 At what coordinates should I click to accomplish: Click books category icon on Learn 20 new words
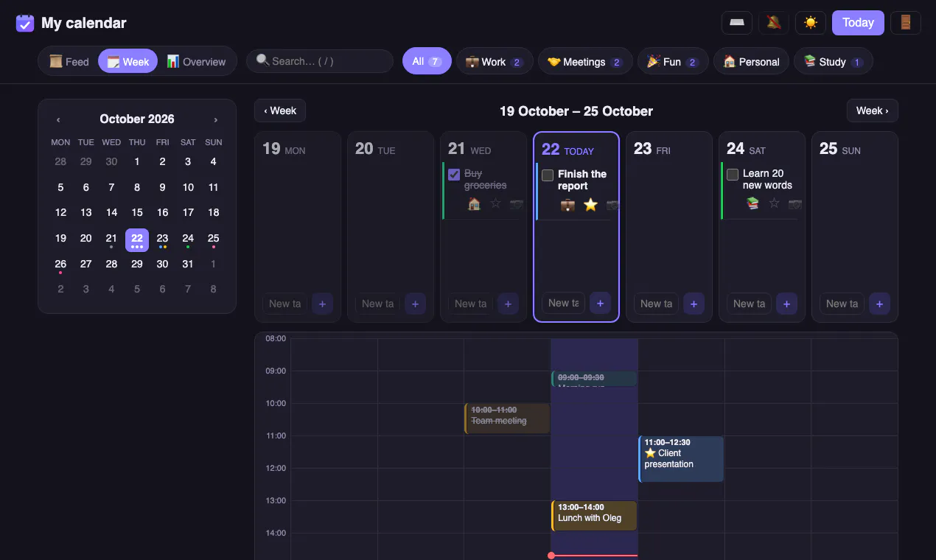coord(752,203)
